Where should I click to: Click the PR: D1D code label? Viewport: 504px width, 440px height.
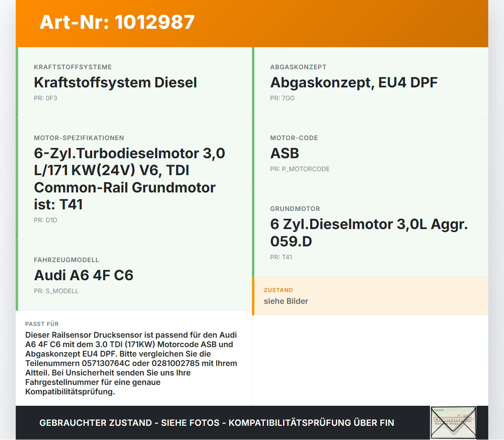point(46,220)
